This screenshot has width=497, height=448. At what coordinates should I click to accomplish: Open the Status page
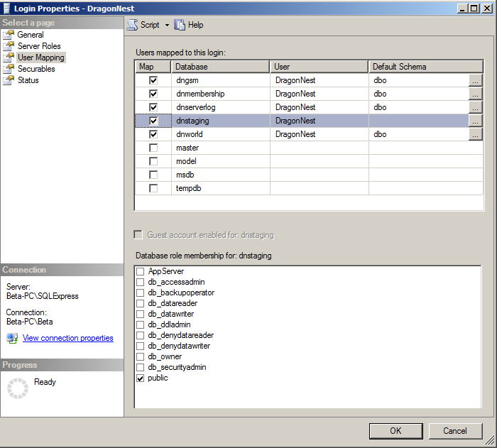tap(28, 80)
